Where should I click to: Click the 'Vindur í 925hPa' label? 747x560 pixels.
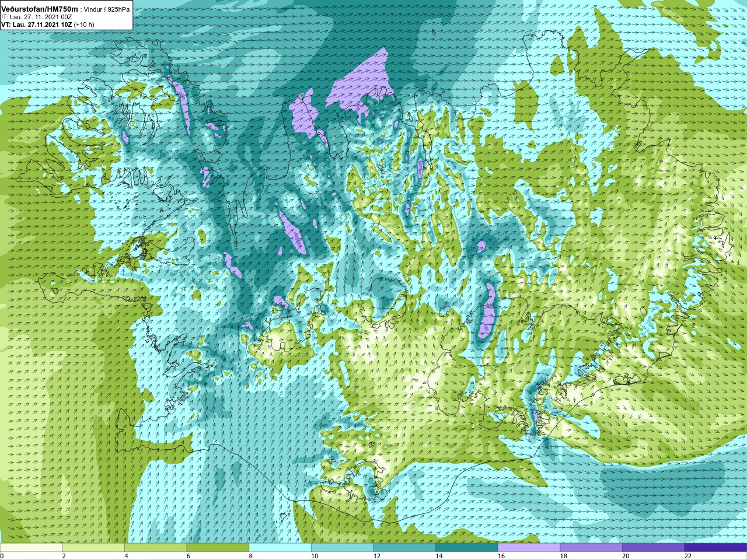[107, 9]
